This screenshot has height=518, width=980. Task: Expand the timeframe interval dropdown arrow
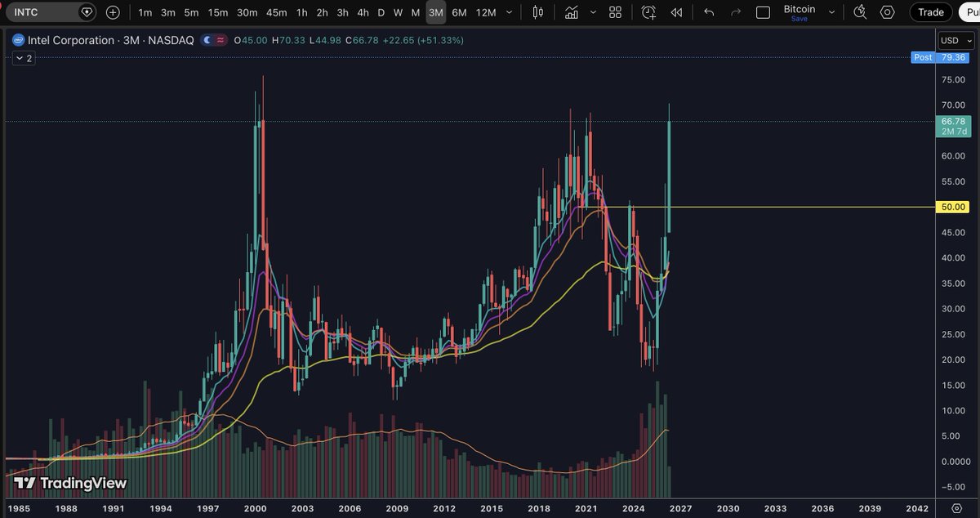pos(510,12)
